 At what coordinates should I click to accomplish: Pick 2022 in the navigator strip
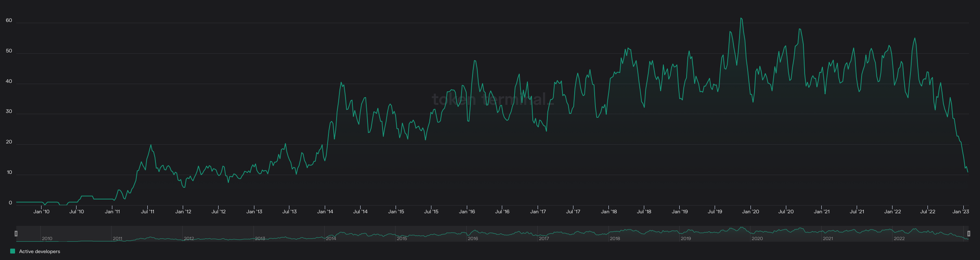pos(899,238)
